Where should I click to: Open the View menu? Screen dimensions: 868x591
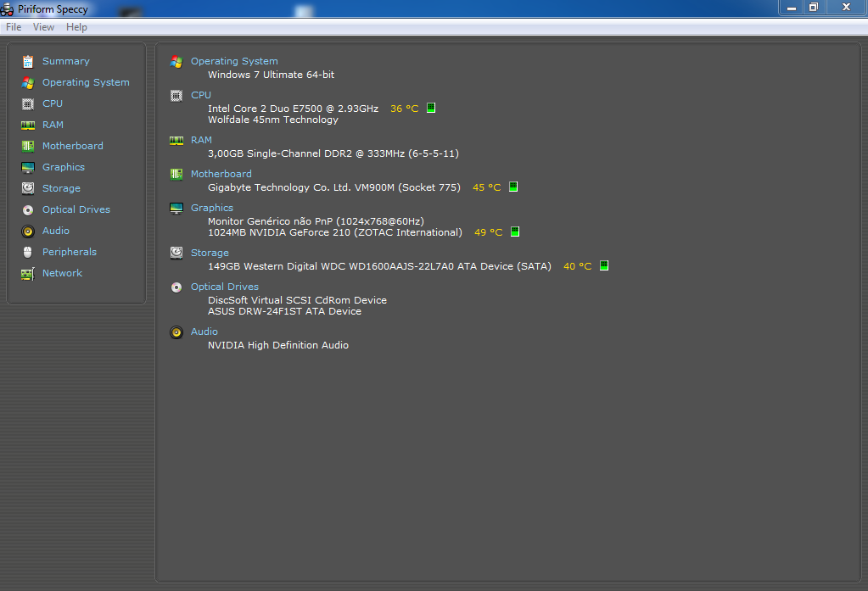click(x=44, y=27)
